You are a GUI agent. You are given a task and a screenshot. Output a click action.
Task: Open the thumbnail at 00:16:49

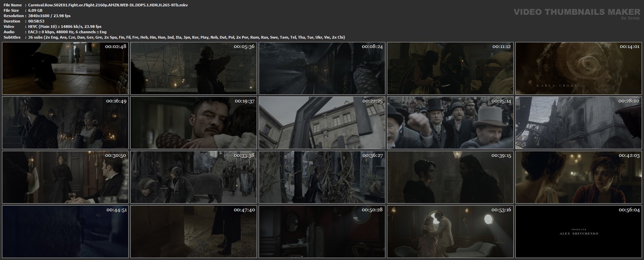(x=65, y=123)
